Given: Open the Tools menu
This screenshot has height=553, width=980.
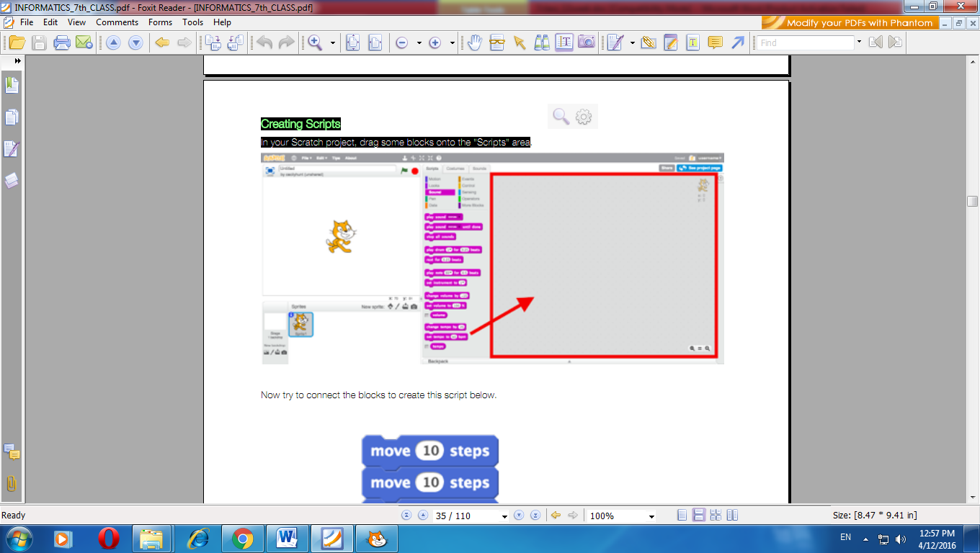Looking at the screenshot, I should (x=193, y=22).
